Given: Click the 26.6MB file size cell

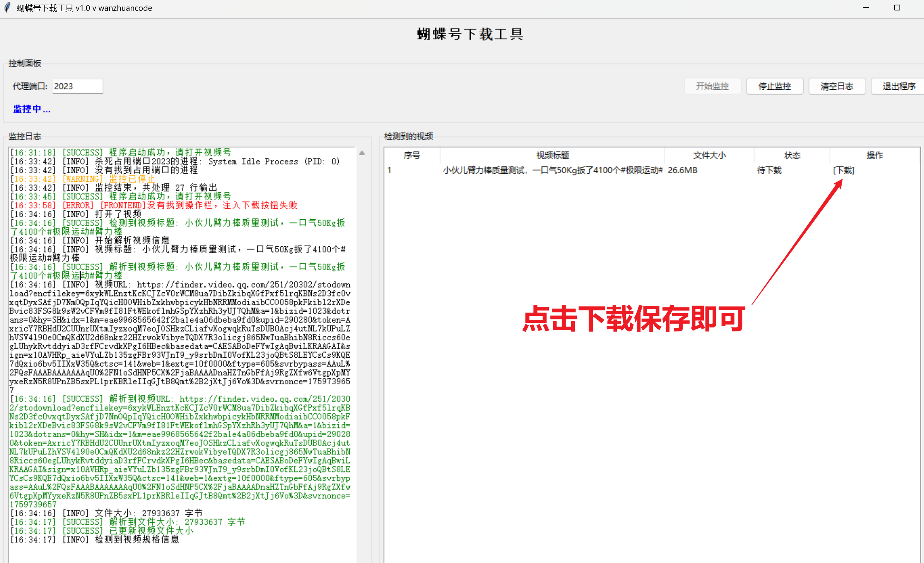Looking at the screenshot, I should [x=682, y=171].
